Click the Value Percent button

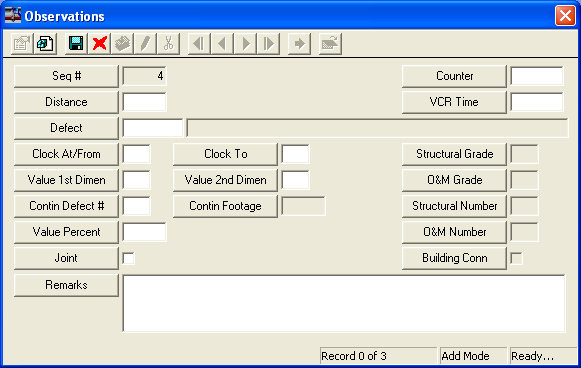click(x=66, y=232)
